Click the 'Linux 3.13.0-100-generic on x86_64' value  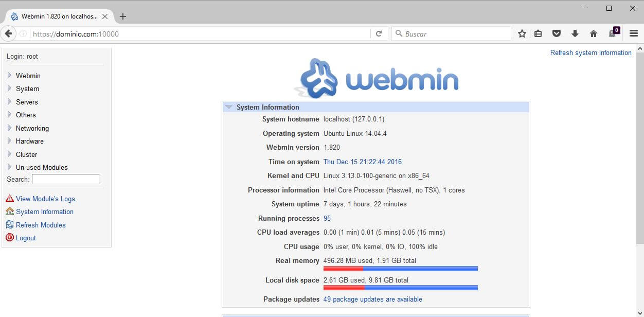click(377, 175)
